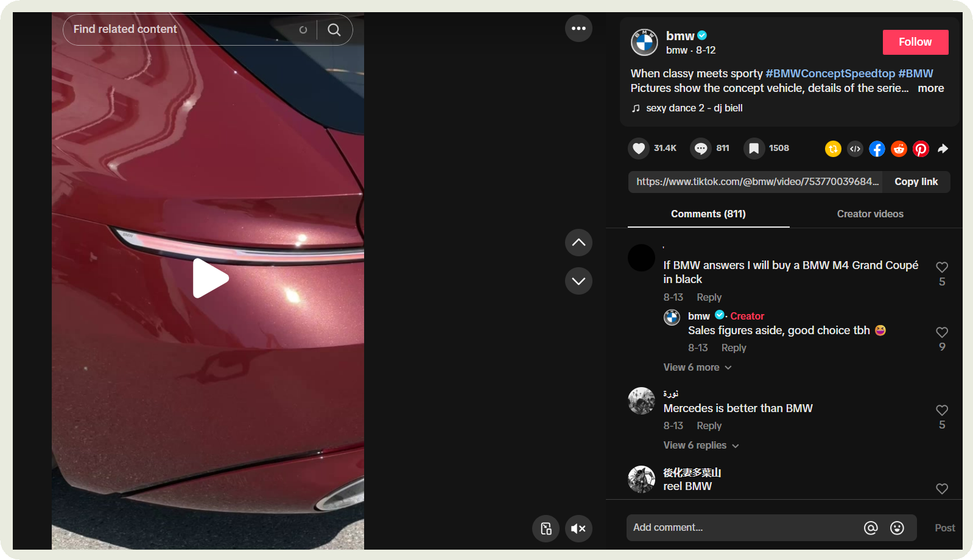Open the share arrow menu

tap(943, 149)
